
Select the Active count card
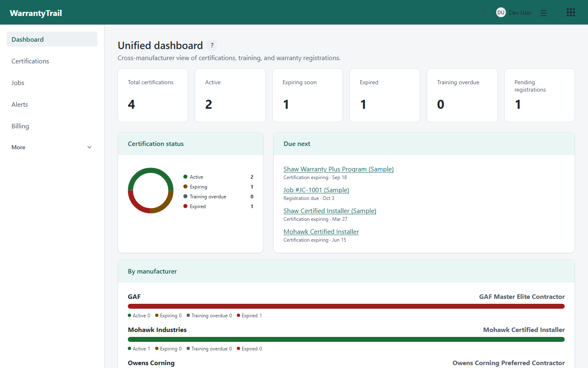(x=230, y=95)
